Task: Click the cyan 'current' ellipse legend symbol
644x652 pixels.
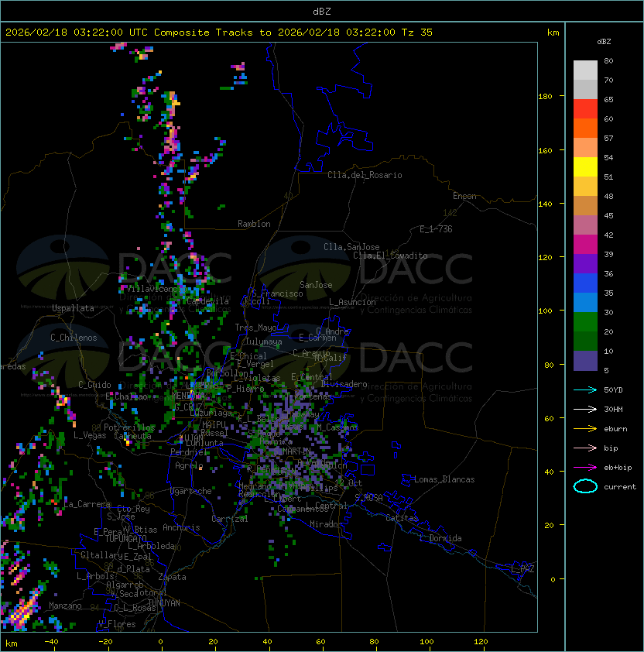Action: [x=585, y=486]
